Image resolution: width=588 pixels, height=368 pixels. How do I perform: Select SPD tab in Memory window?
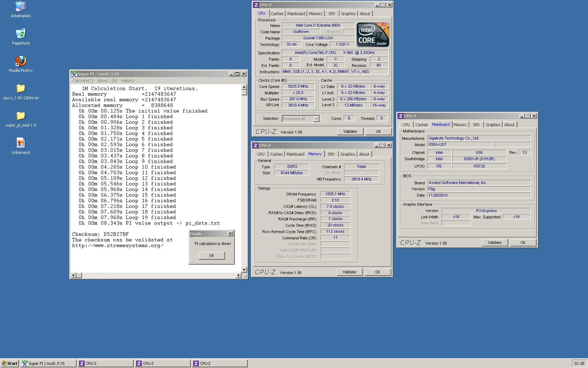[x=331, y=154]
